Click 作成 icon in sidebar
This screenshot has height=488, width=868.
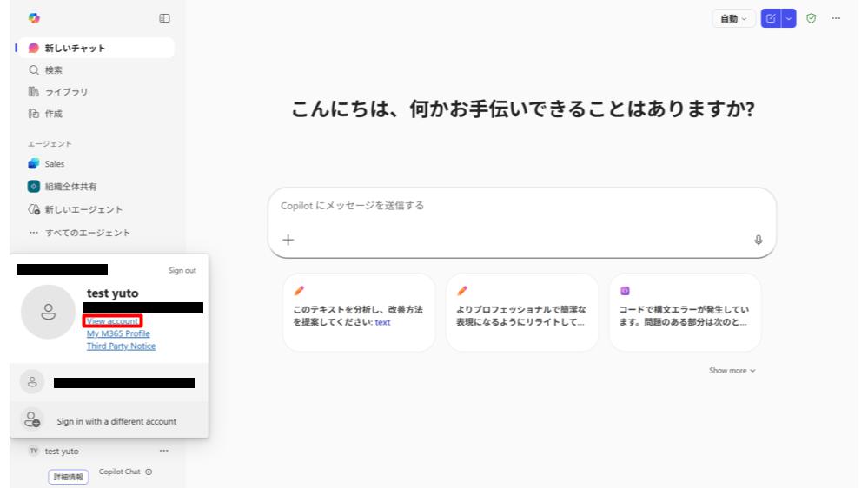[x=34, y=114]
